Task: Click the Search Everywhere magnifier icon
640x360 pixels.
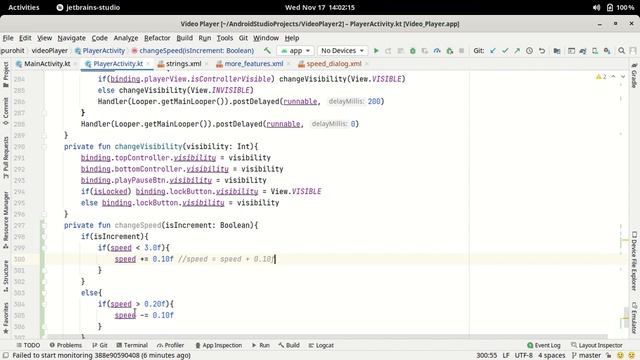Action: [621, 51]
